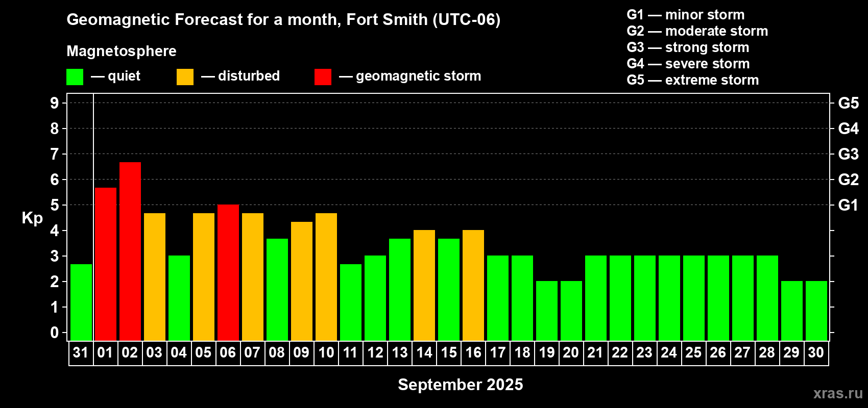Click the green bar for day 11
868x408 pixels.
351,302
